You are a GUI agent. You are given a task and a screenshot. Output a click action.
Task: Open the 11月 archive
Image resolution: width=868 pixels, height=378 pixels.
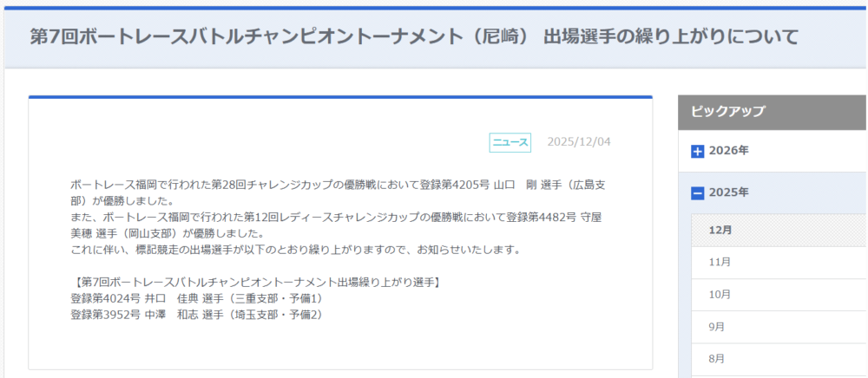[x=720, y=262]
